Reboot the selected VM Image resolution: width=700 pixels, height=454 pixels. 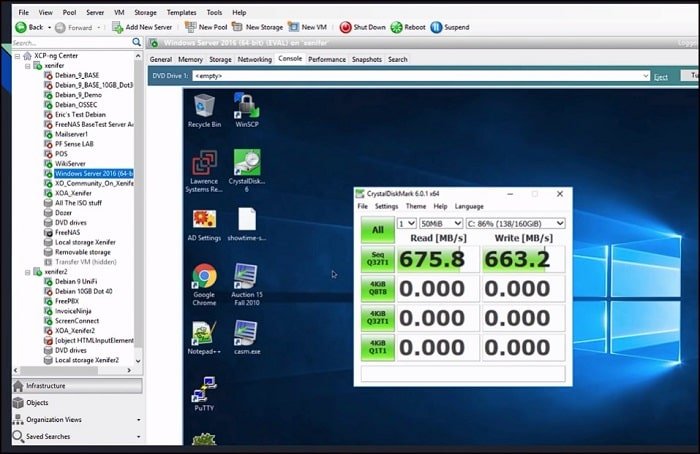(408, 27)
